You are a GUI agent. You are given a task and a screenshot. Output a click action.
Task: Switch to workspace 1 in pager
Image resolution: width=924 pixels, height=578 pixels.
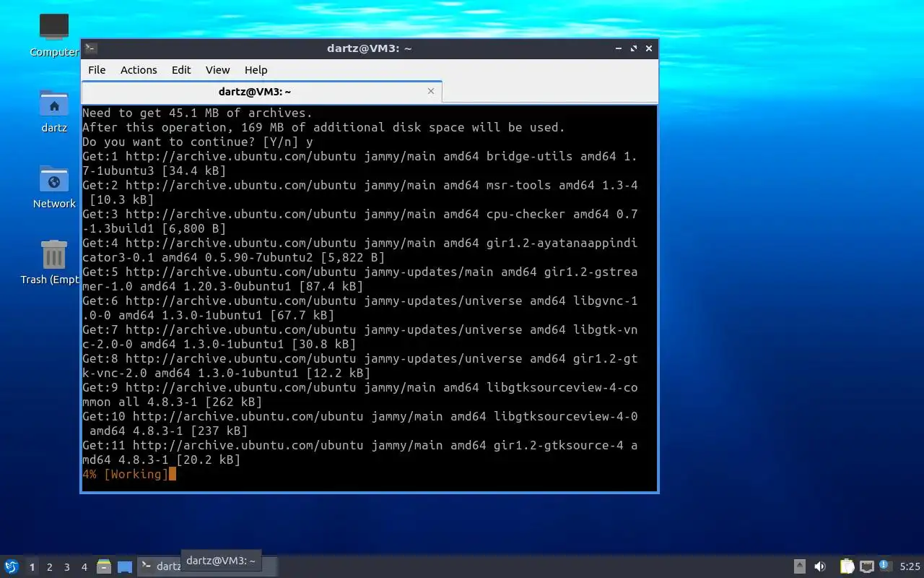pyautogui.click(x=32, y=567)
